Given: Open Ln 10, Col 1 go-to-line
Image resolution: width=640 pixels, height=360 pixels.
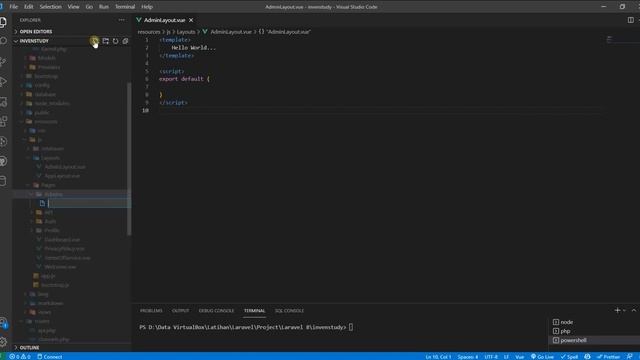Looking at the screenshot, I should tap(438, 356).
